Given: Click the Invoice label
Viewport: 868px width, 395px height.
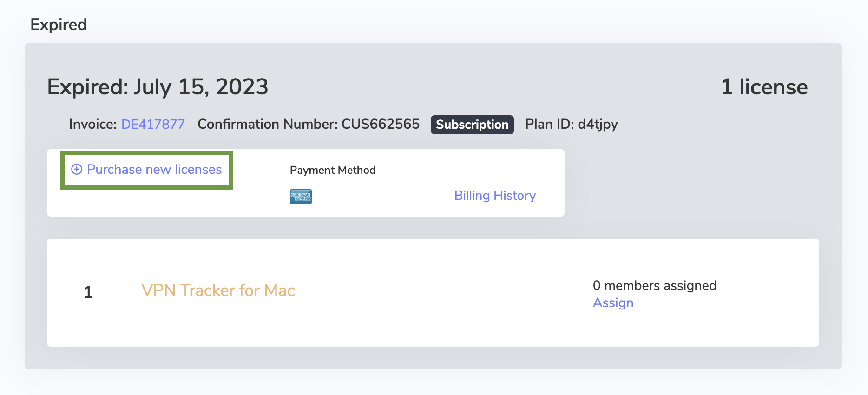Looking at the screenshot, I should (92, 124).
